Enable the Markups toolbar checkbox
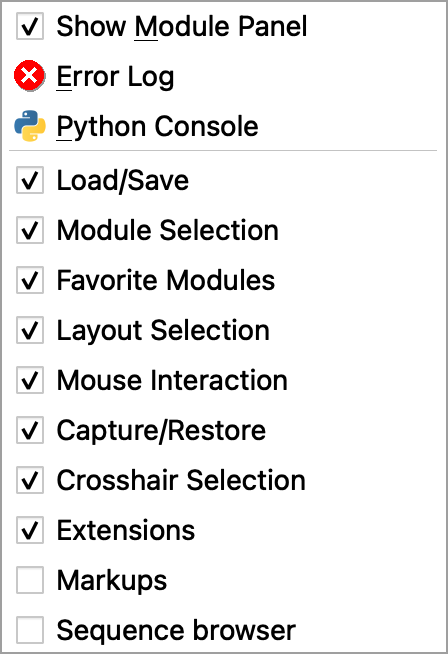 [30, 580]
